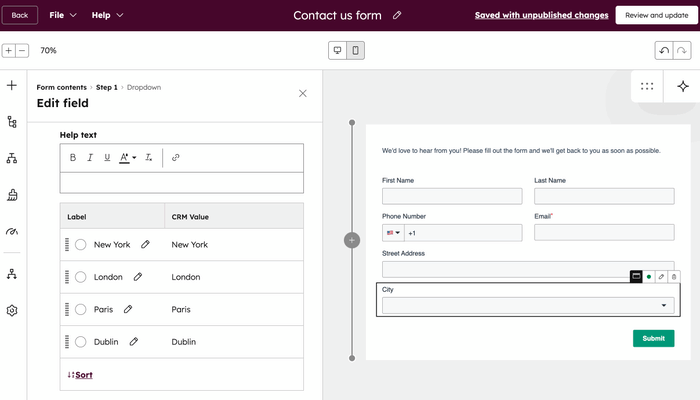Delete the City field trash icon
The height and width of the screenshot is (400, 700).
tap(674, 276)
